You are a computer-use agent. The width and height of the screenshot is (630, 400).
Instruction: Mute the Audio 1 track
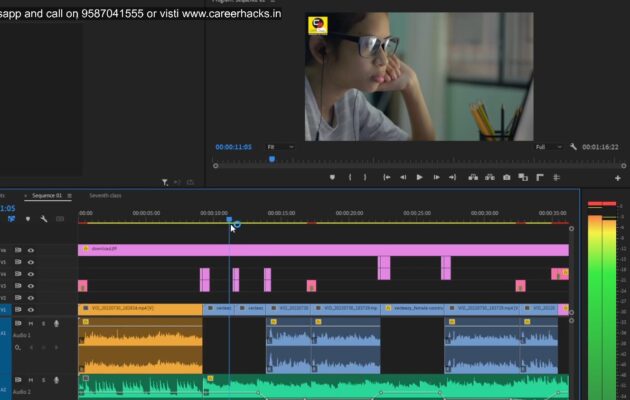tap(31, 323)
